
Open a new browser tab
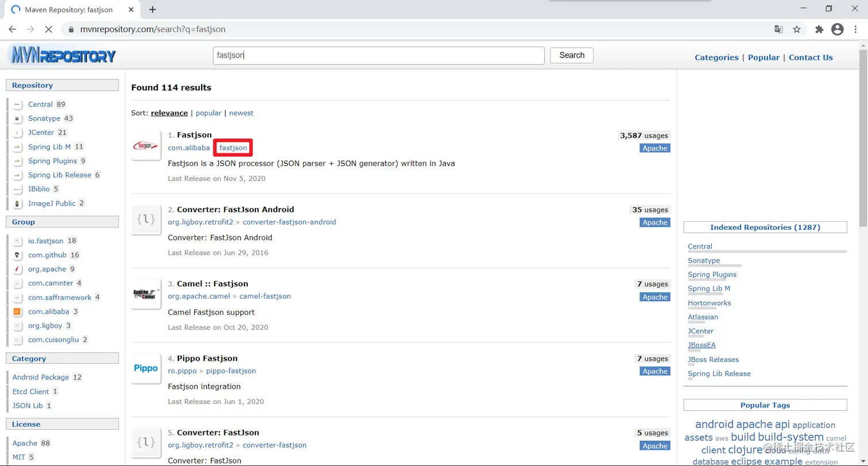153,9
